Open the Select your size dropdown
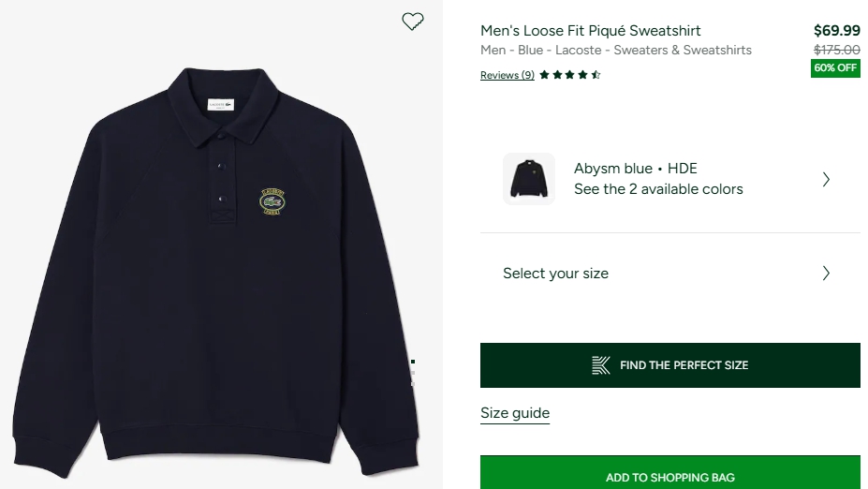This screenshot has height=489, width=868. point(555,274)
